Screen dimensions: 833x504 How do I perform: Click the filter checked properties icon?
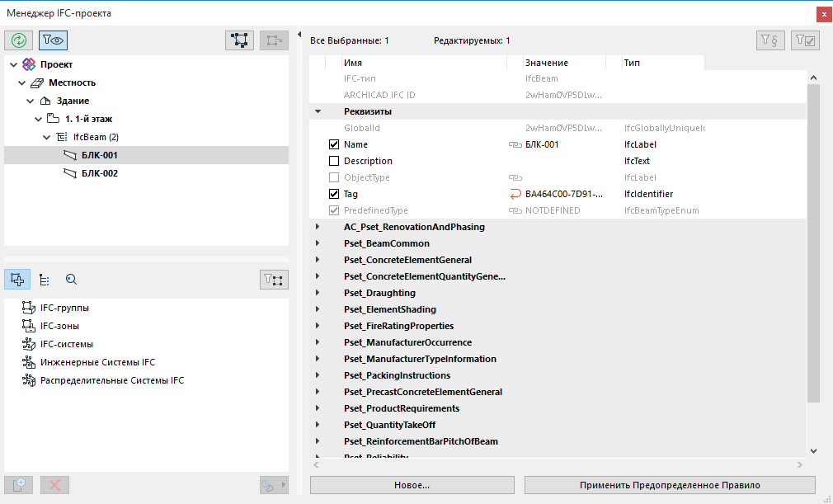805,40
